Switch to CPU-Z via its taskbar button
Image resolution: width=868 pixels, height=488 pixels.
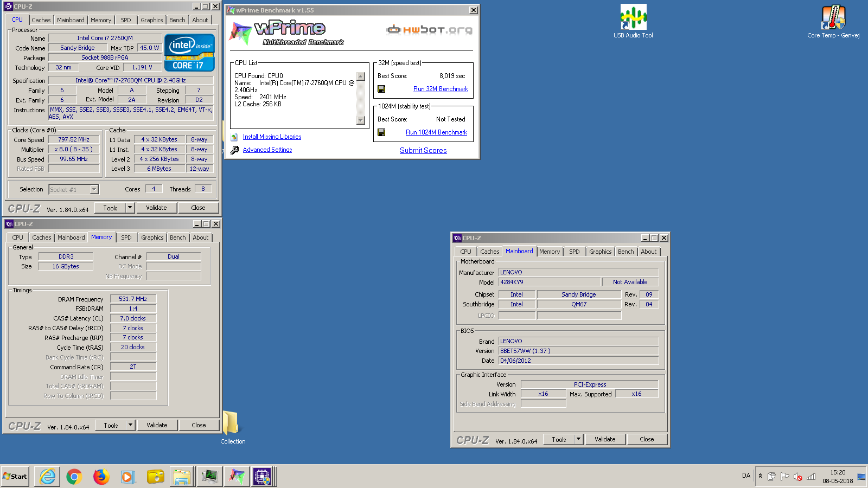point(263,477)
